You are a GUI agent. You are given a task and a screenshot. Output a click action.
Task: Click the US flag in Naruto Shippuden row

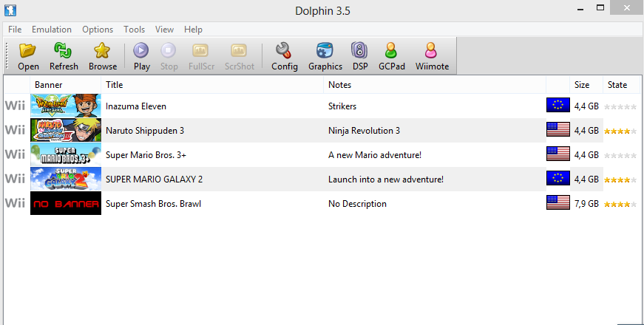click(x=557, y=129)
